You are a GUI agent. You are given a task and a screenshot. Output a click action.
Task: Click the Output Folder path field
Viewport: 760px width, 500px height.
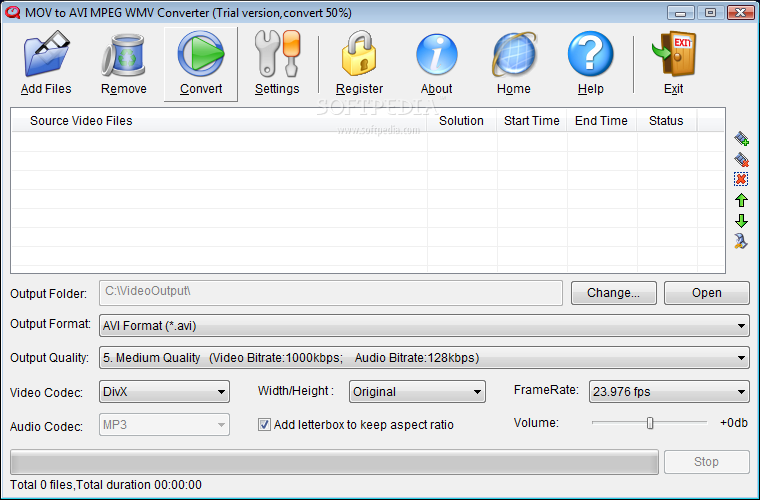pos(331,293)
